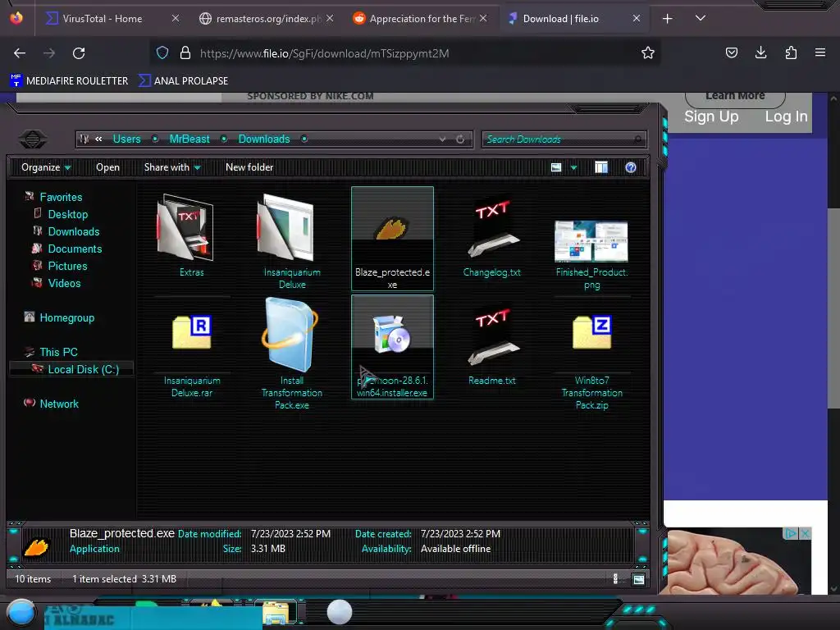Screen dimensions: 840x630
Task: Select Favorites in navigation pane
Action: [x=61, y=197]
